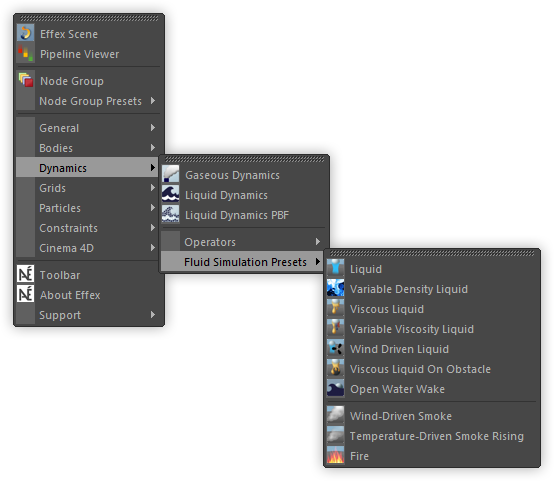
Task: Click the Effex Scene icon
Action: [x=25, y=33]
